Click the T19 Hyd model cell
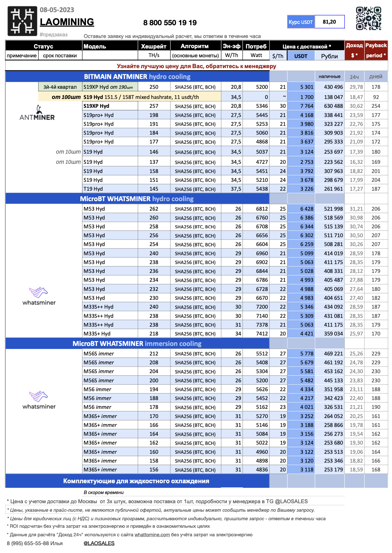392x553 pixels. (110, 189)
